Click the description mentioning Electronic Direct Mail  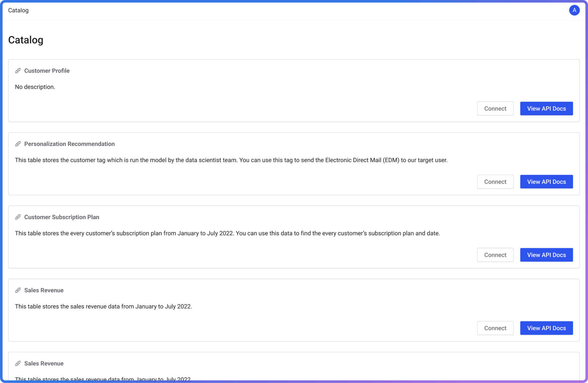click(231, 160)
